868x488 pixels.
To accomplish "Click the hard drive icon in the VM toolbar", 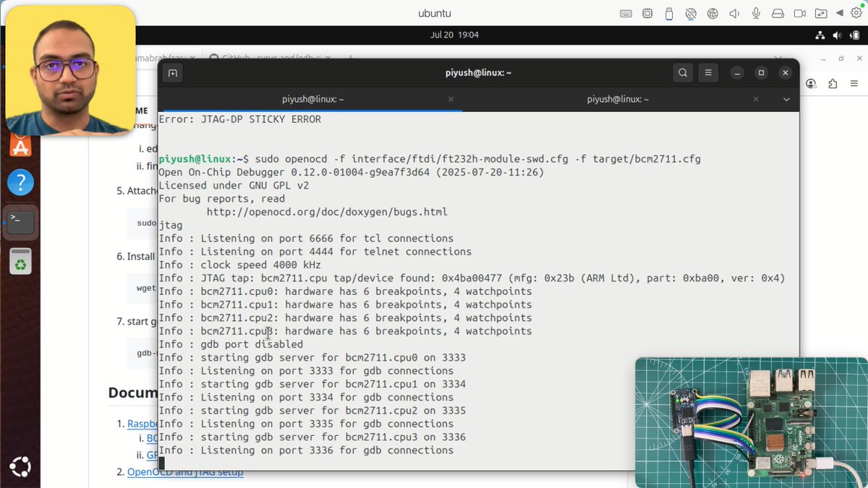I will pyautogui.click(x=778, y=14).
